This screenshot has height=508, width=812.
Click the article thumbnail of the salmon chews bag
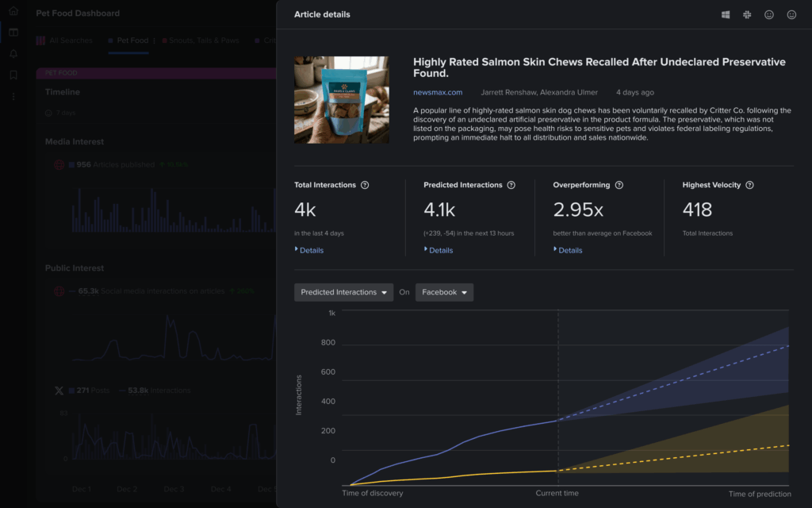(341, 100)
